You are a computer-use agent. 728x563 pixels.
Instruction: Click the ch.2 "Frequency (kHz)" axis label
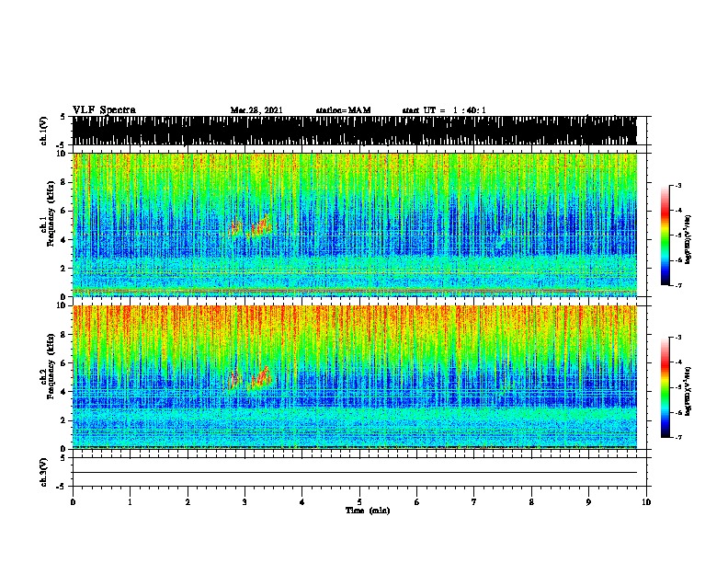51,366
